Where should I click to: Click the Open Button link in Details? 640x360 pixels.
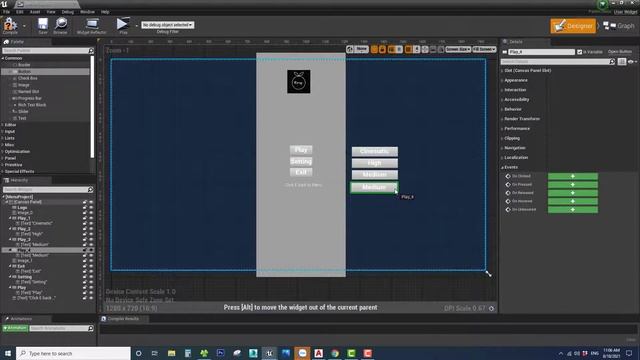[x=619, y=52]
